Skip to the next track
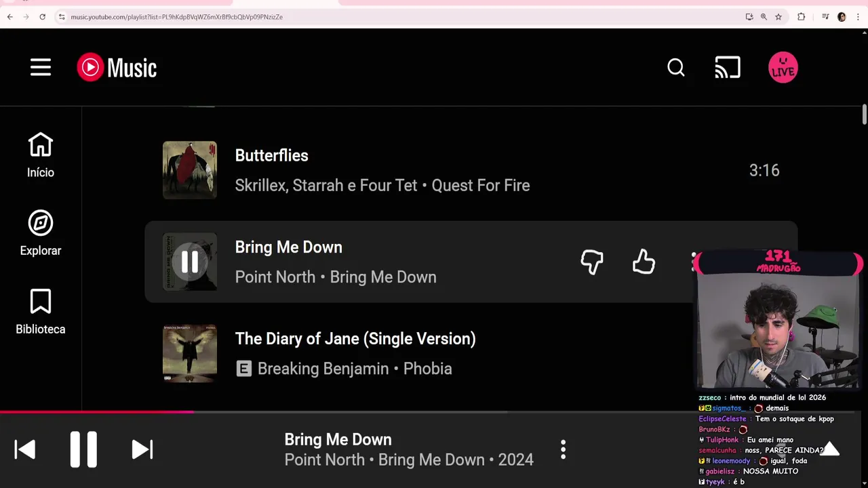 click(x=142, y=449)
